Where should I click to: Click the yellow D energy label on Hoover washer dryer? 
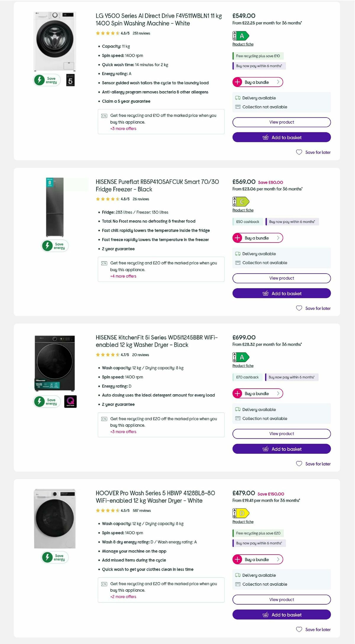point(241,513)
